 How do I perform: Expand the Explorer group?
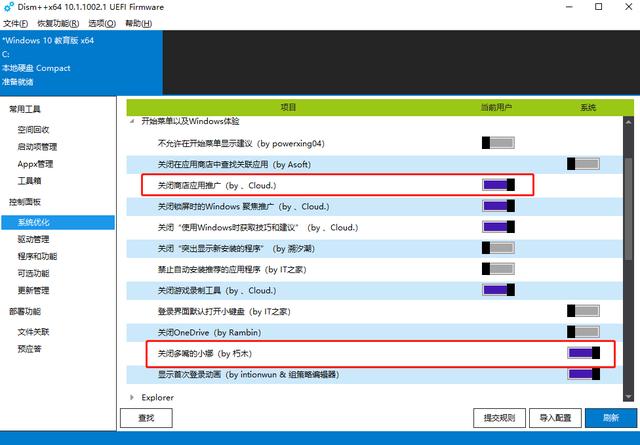(132, 397)
